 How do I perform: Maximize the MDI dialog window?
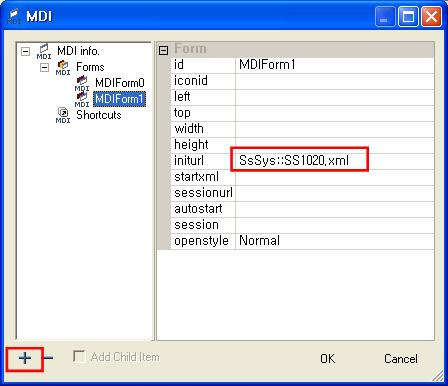(408, 17)
